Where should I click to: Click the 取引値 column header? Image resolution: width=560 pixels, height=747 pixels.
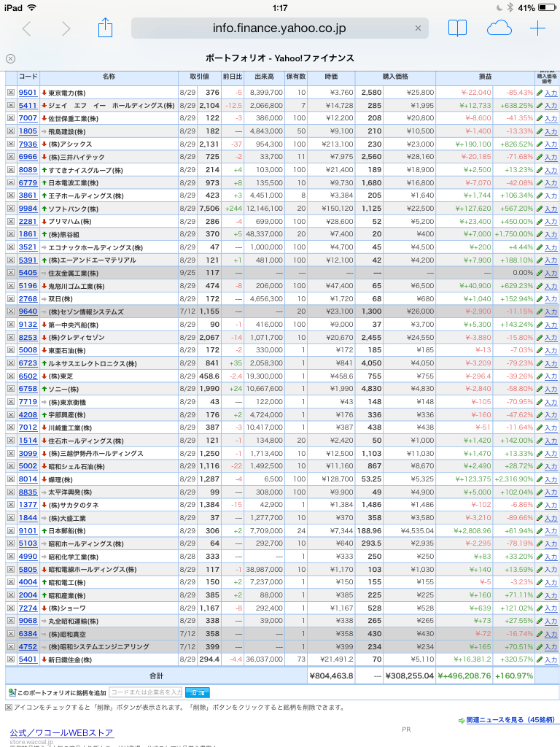(200, 77)
